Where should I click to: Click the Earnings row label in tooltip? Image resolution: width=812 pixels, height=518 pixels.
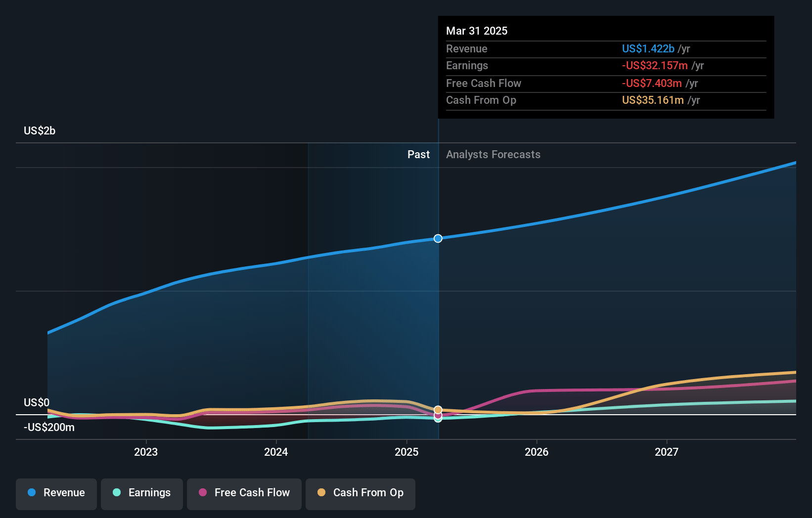tap(467, 65)
